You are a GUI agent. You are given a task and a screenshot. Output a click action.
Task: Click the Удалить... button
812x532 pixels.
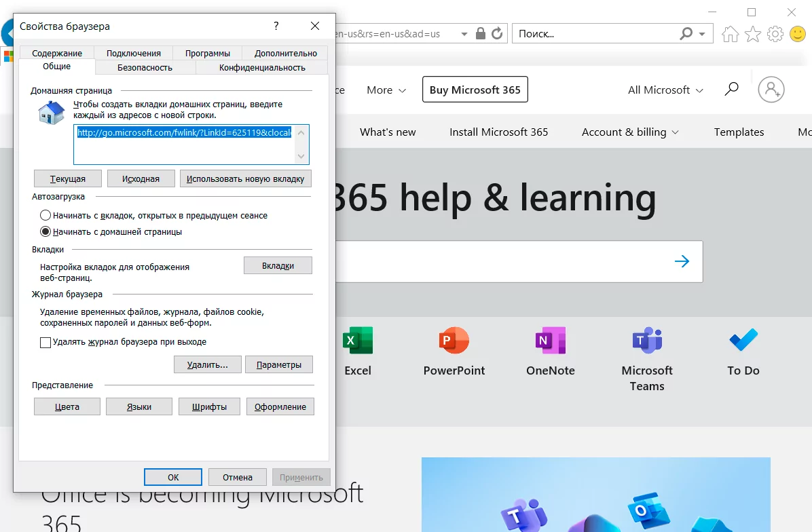point(208,364)
